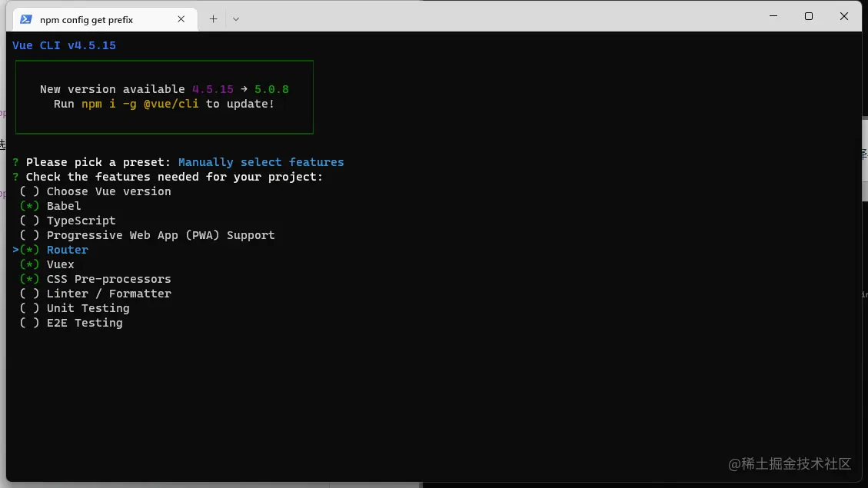The image size is (868, 488).
Task: Toggle the Progressive Web App Support checkbox
Action: (29, 235)
